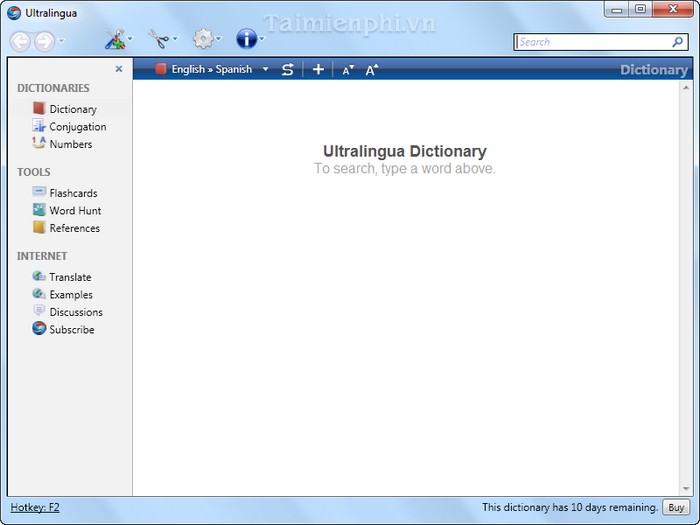Expand the scissors icon dropdown arrow
This screenshot has height=525, width=700.
pyautogui.click(x=175, y=39)
